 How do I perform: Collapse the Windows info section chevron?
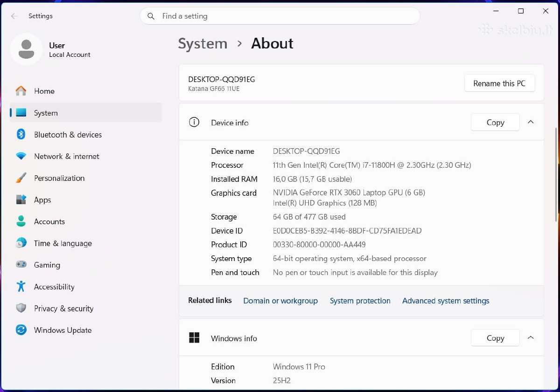[531, 338]
